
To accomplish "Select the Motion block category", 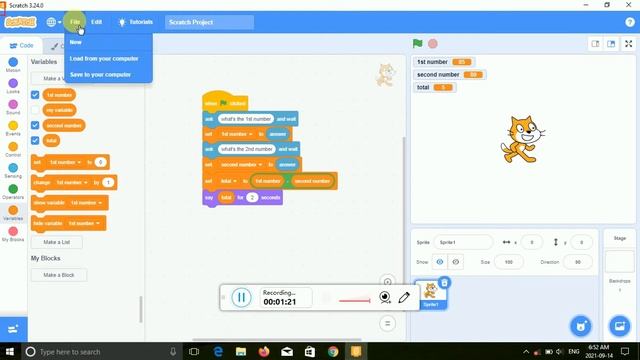I will 13,65.
